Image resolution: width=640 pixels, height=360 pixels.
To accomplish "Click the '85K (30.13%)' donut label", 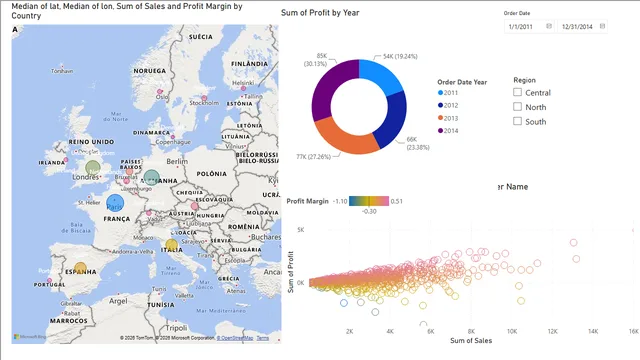I will (x=316, y=60).
